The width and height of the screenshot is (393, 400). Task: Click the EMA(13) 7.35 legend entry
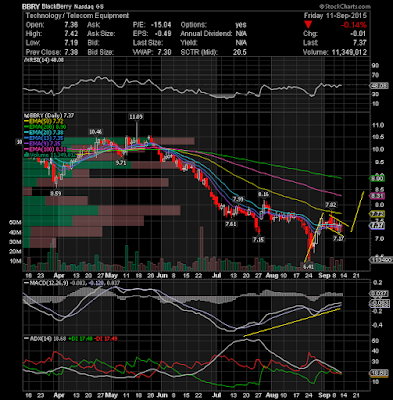coord(45,138)
